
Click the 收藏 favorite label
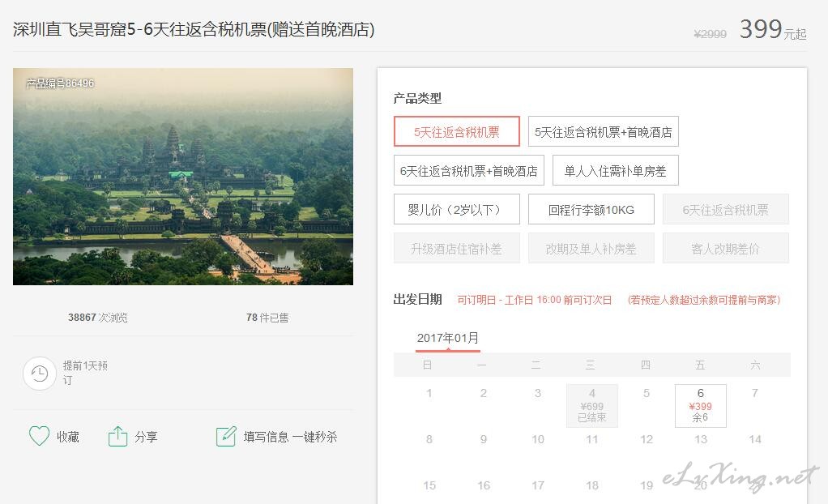[x=68, y=437]
